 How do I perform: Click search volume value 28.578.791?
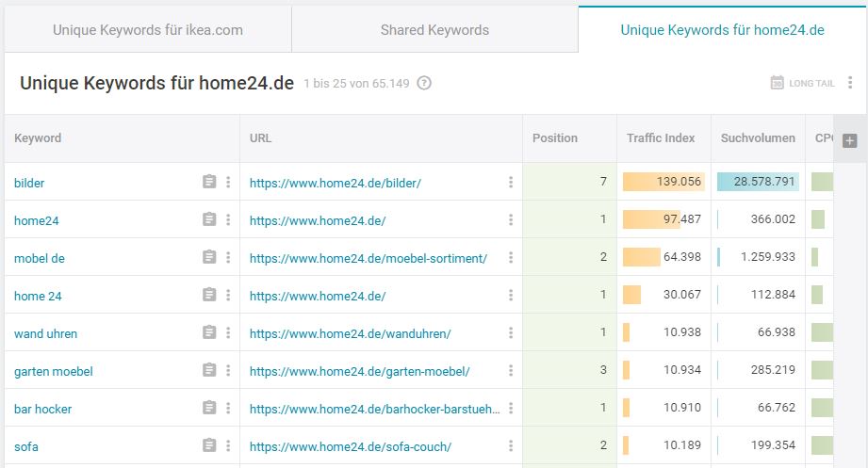coord(764,182)
